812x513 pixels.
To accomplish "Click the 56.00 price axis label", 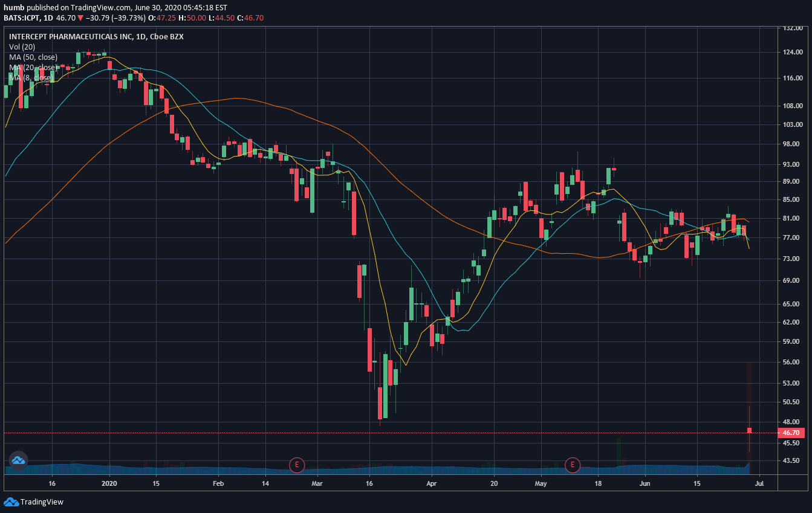I will click(791, 362).
